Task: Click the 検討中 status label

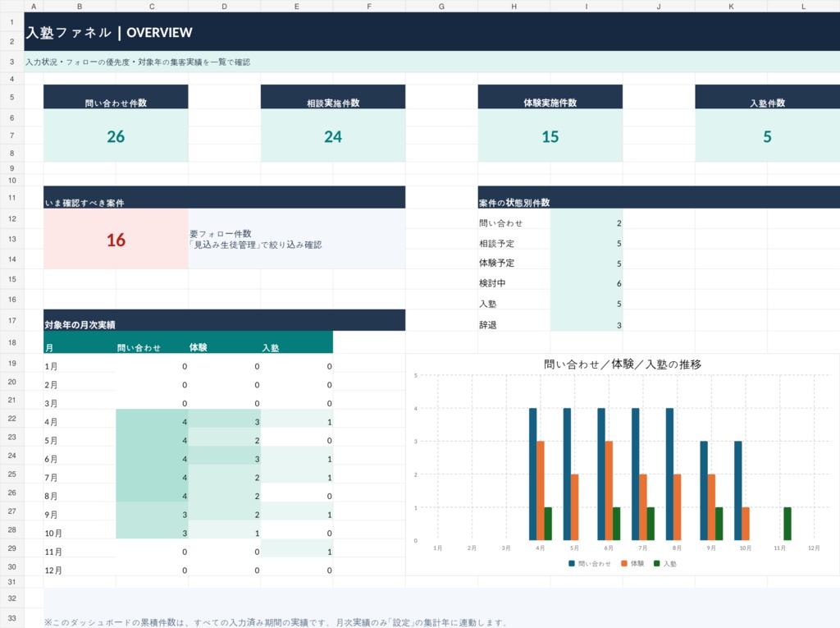Action: pyautogui.click(x=492, y=283)
